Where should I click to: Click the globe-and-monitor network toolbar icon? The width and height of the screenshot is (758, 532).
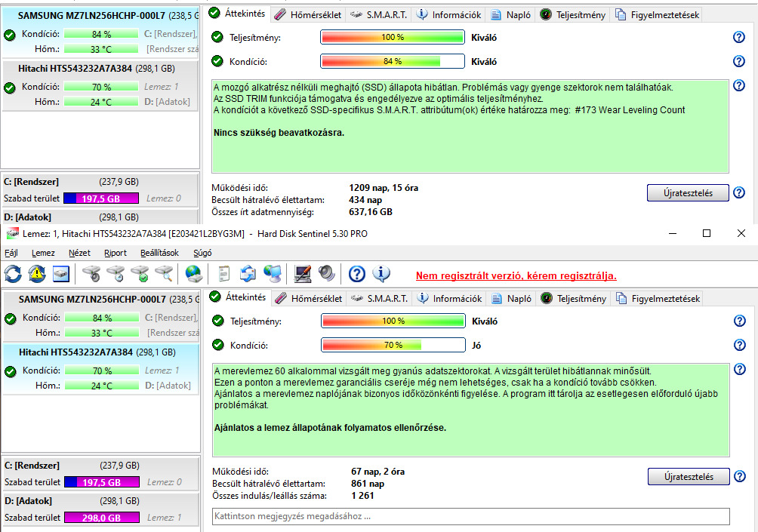273,274
